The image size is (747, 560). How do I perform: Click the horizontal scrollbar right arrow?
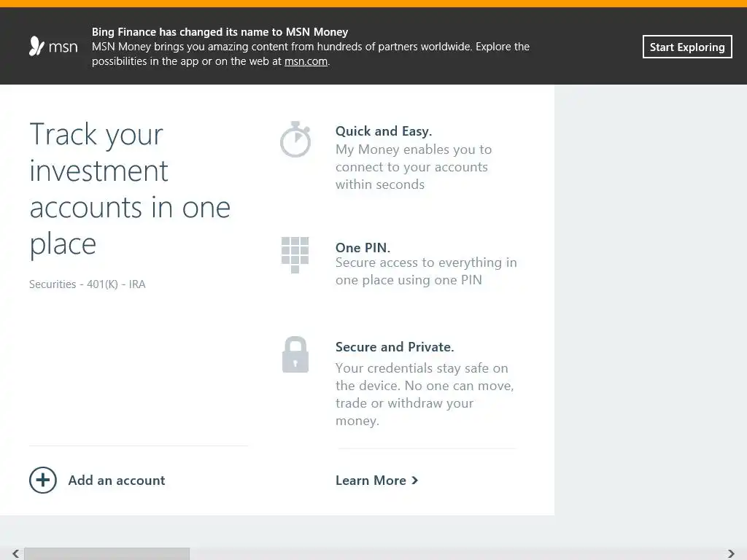(x=731, y=553)
